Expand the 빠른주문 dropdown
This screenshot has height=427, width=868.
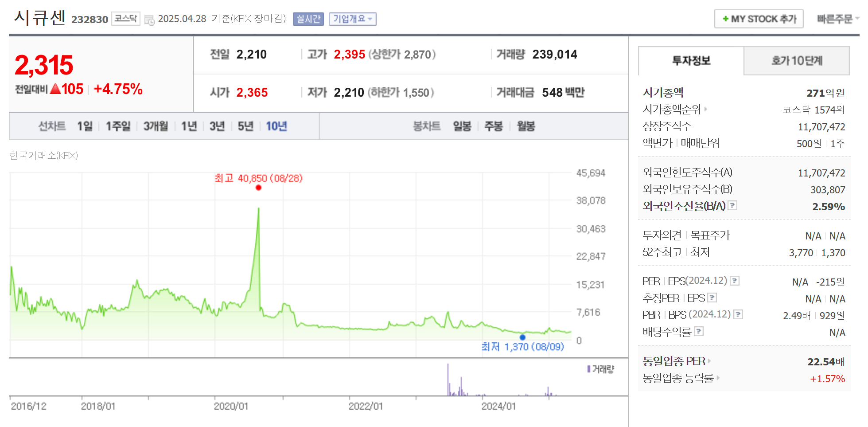tap(838, 19)
